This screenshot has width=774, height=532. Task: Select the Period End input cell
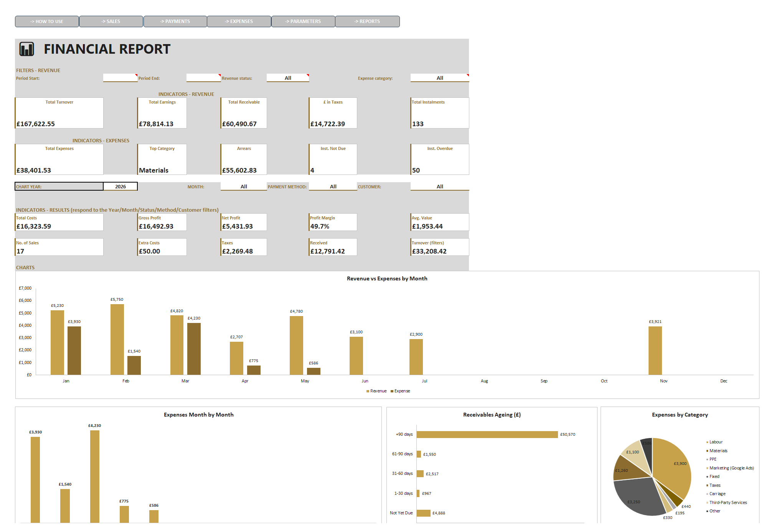pyautogui.click(x=203, y=78)
